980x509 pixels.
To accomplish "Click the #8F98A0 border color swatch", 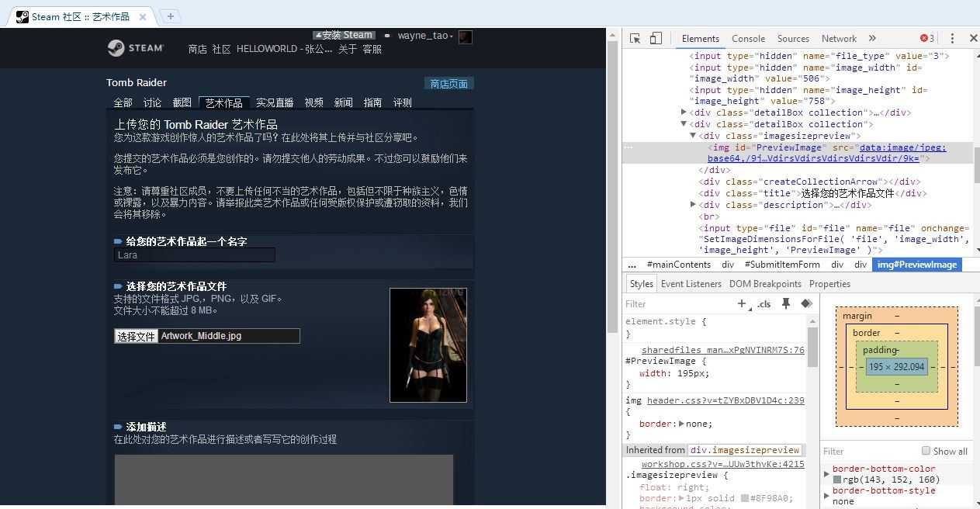I will coord(745,498).
